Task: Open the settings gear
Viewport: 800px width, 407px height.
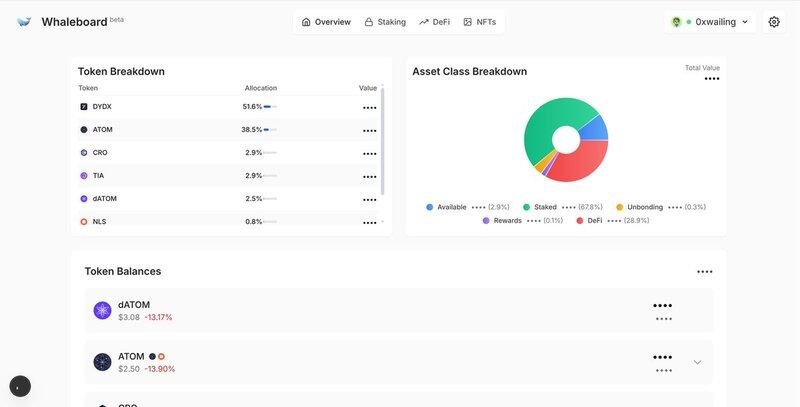Action: tap(773, 22)
